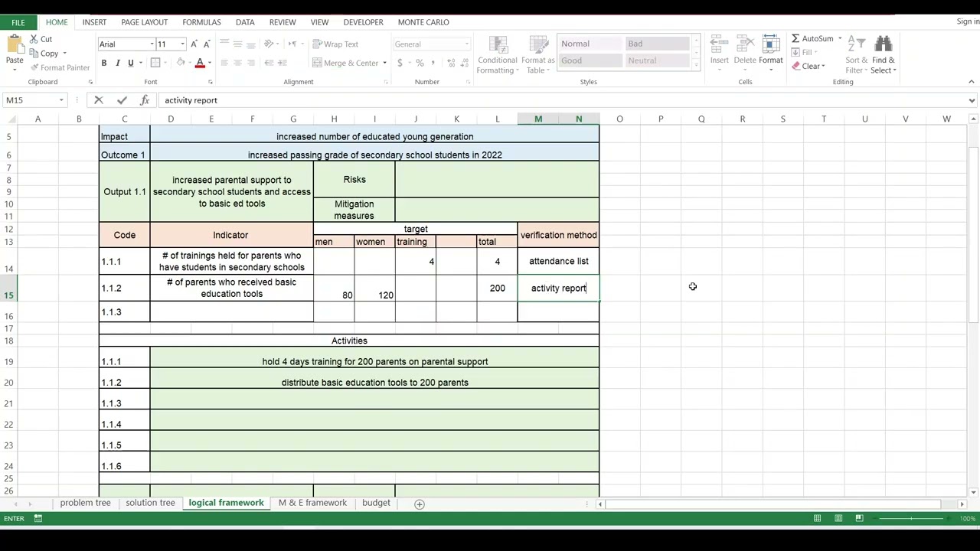
Task: Toggle Underline formatting
Action: (x=131, y=63)
